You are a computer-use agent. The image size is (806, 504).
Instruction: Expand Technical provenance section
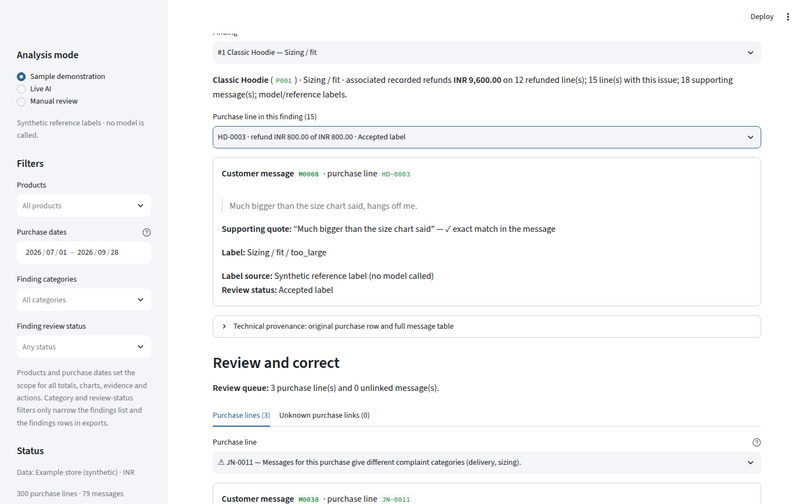point(486,327)
